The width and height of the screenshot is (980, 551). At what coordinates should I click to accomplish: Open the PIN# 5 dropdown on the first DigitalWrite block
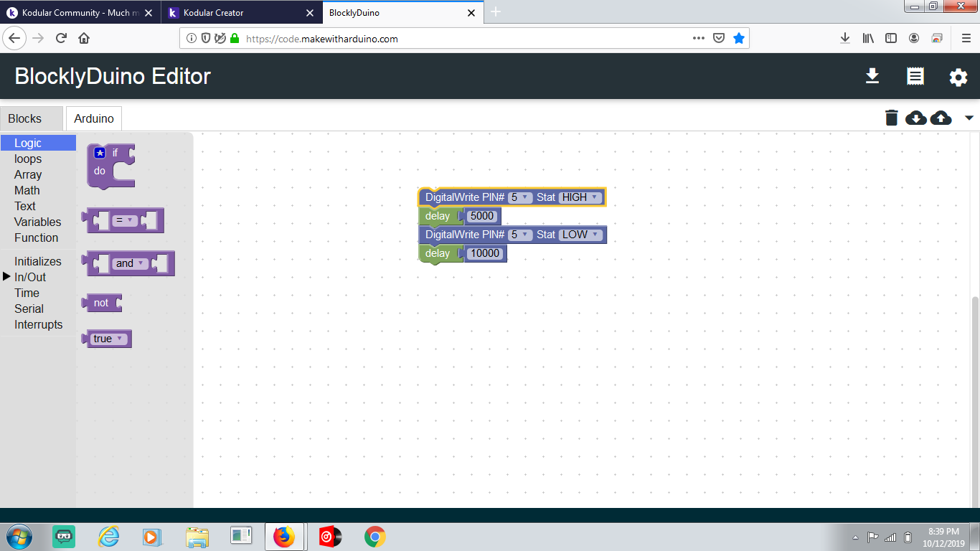coord(519,197)
